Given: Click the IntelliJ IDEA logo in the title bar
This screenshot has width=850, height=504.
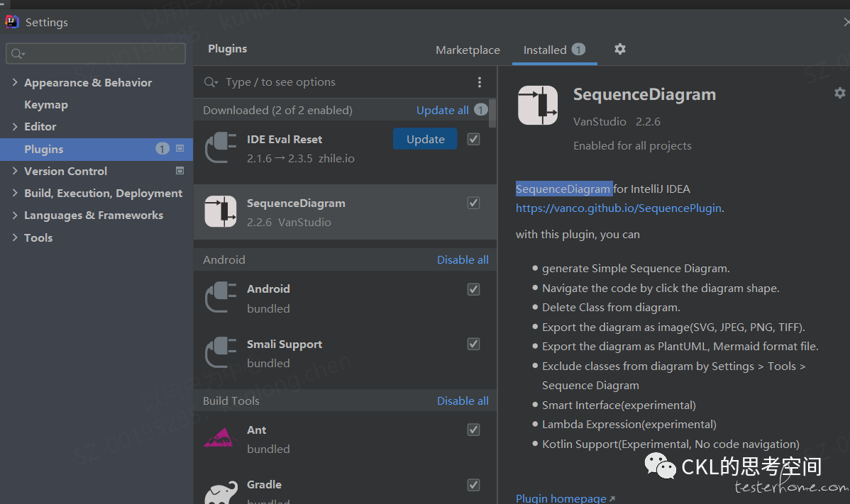Looking at the screenshot, I should (x=12, y=22).
